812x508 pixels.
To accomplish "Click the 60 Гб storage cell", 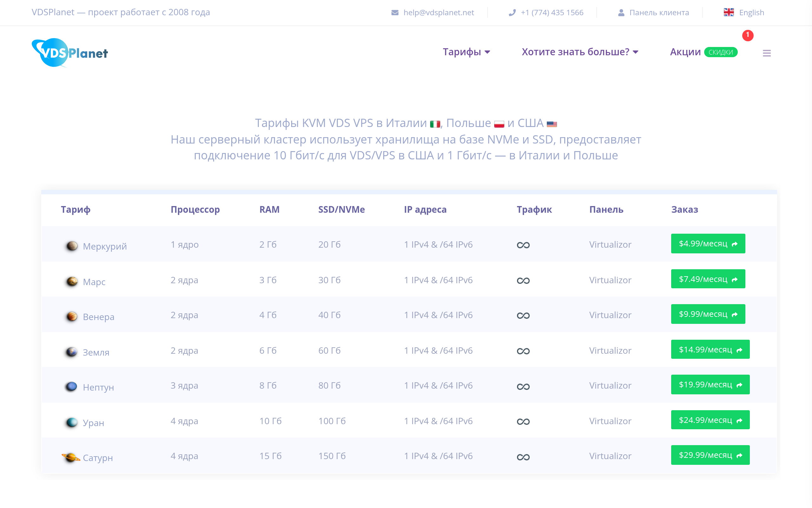I will (x=329, y=351).
